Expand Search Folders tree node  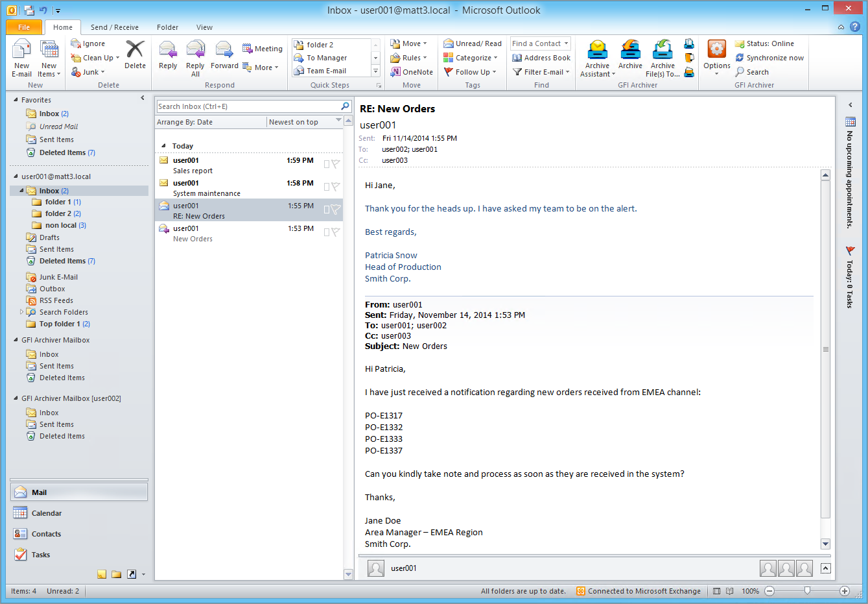click(21, 312)
